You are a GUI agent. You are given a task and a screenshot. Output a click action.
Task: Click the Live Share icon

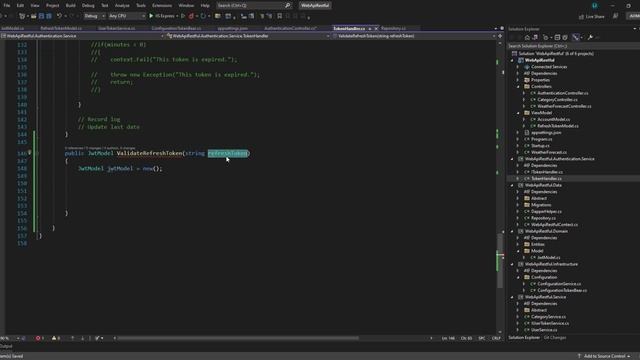click(582, 16)
